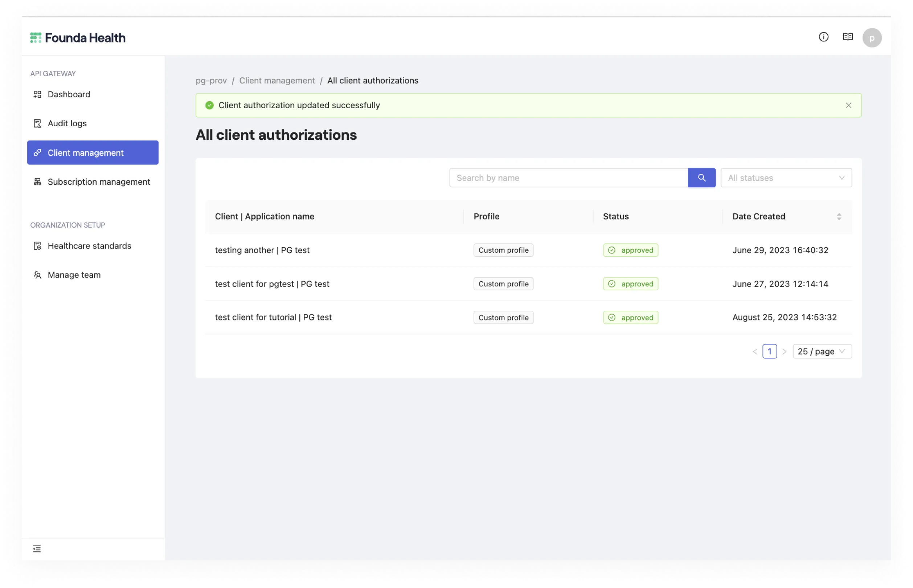Open Dashboard in the sidebar
The image size is (913, 588).
(x=93, y=94)
